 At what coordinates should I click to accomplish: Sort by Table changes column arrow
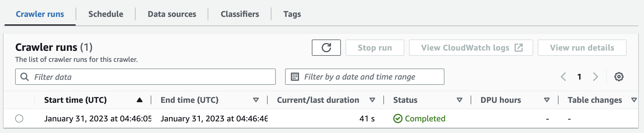[634, 100]
